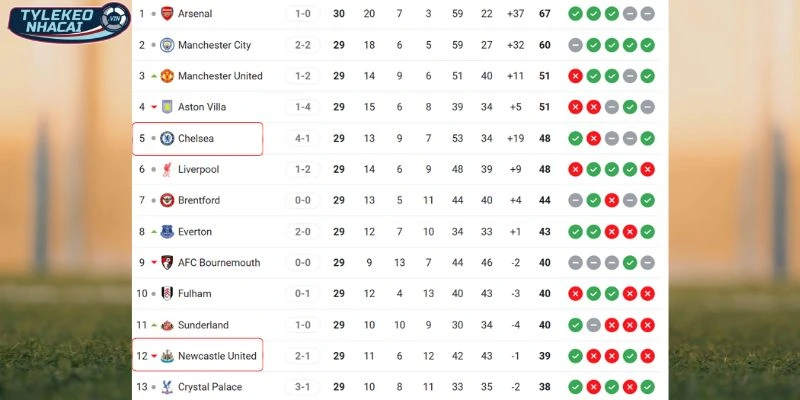
Task: Click the Everton club crest icon
Action: tap(167, 232)
